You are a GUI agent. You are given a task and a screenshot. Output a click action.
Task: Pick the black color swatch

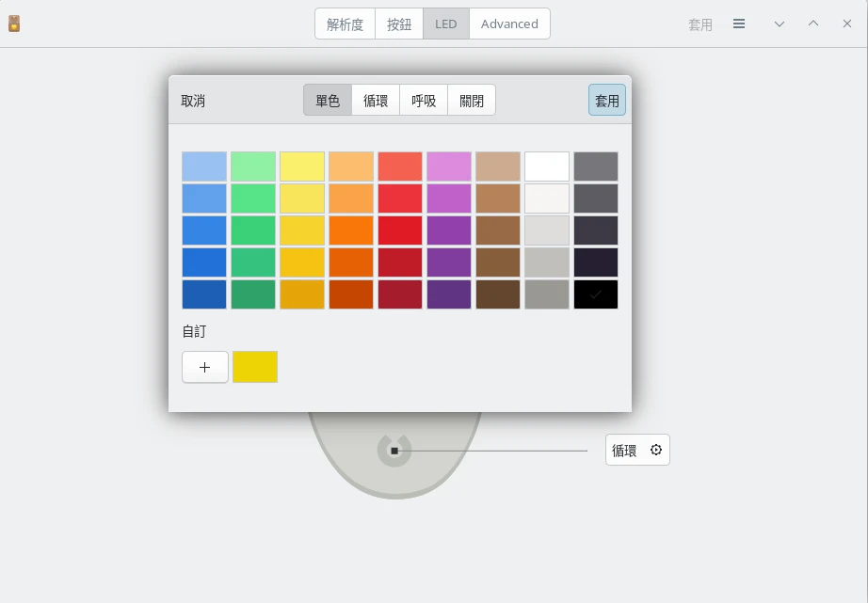tap(596, 294)
